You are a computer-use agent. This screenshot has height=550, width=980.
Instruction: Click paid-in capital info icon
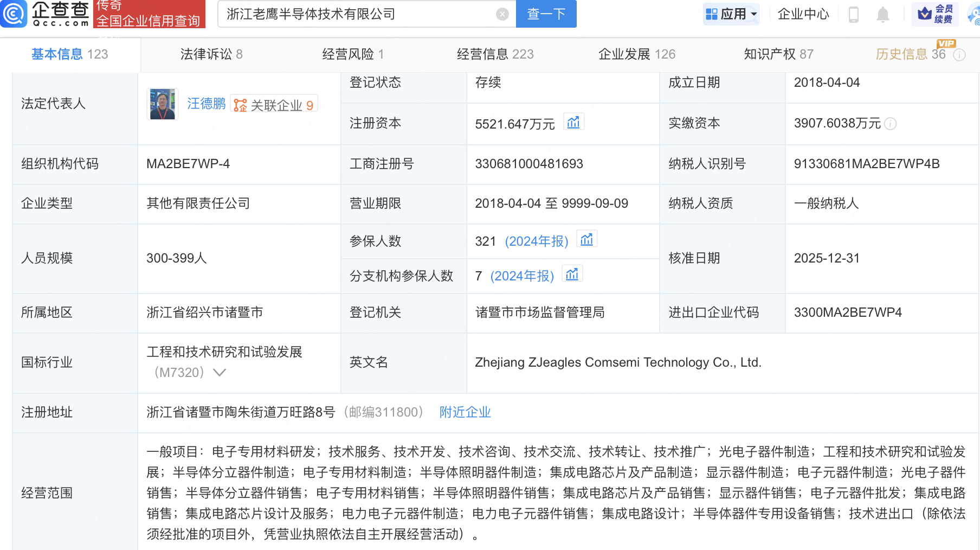891,124
